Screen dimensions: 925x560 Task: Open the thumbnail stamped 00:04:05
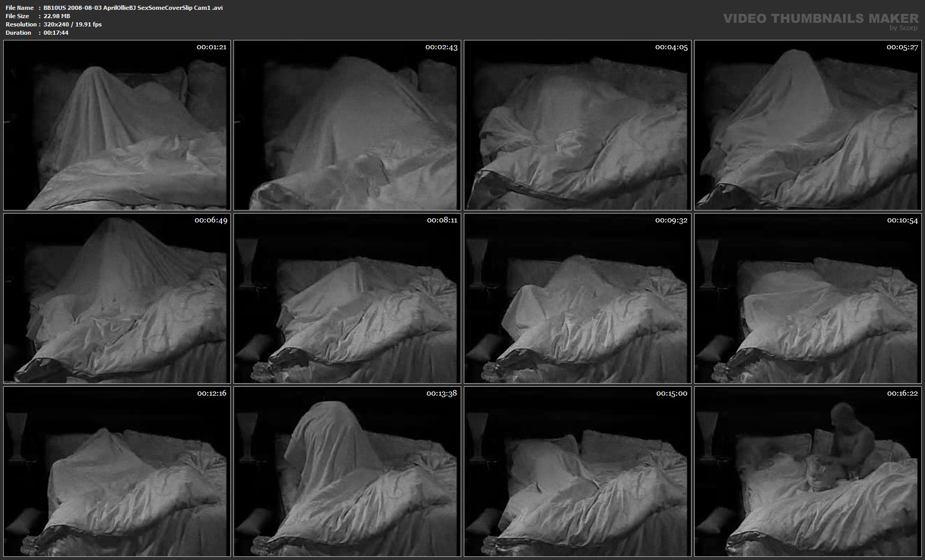pyautogui.click(x=577, y=125)
